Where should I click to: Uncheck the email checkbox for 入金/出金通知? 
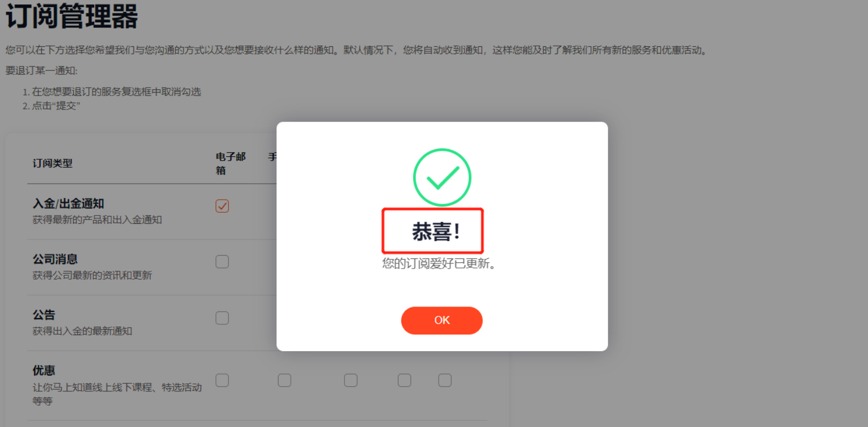(x=222, y=206)
